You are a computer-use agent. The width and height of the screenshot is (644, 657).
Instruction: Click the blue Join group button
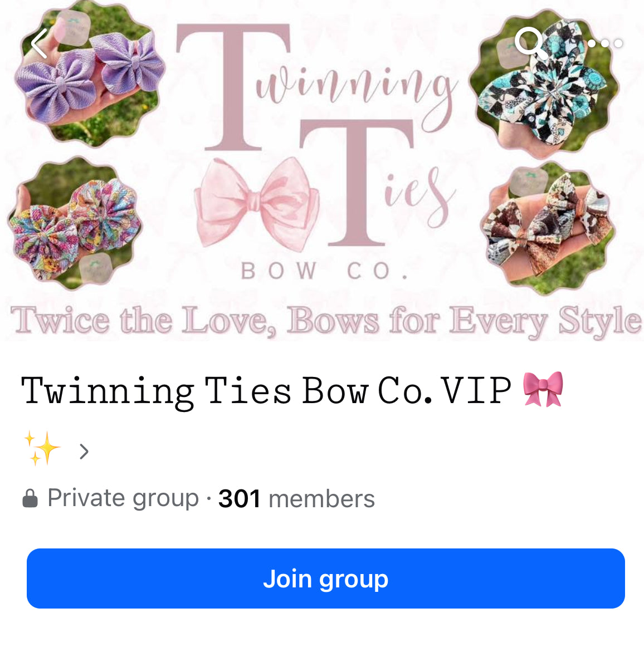point(326,578)
